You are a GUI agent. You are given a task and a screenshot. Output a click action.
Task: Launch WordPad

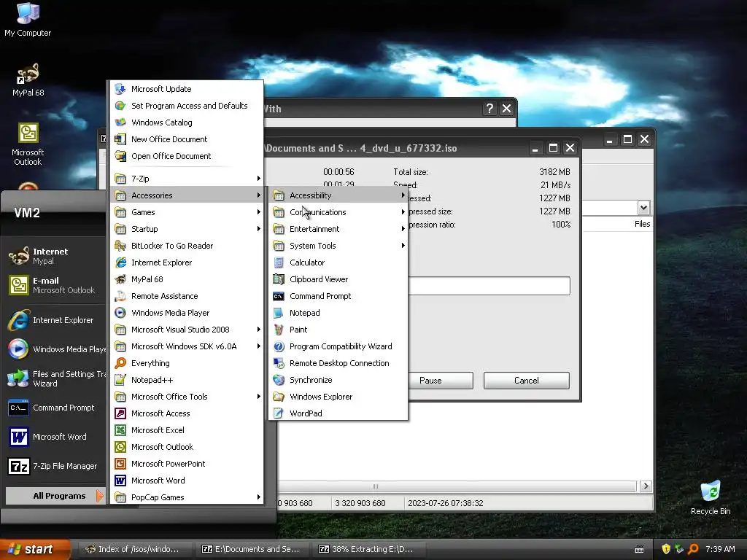coord(338,413)
